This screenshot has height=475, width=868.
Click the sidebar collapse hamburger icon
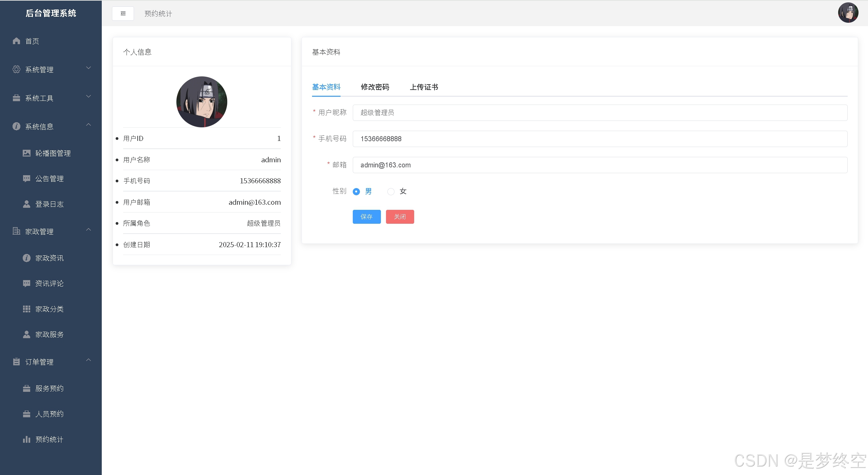coord(123,14)
